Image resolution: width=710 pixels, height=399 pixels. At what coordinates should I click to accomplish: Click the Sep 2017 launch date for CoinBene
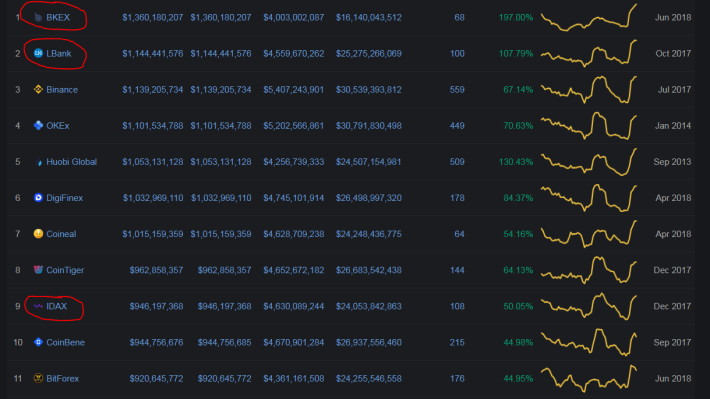click(672, 342)
